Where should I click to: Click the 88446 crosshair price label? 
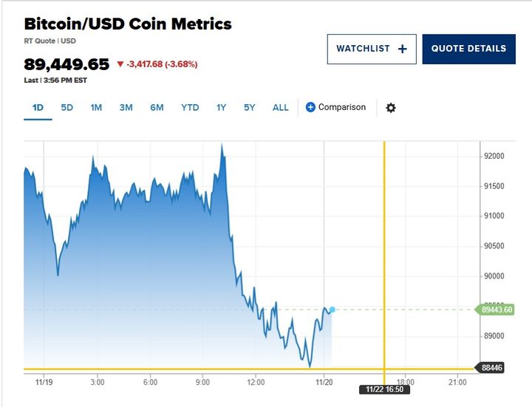click(x=492, y=367)
